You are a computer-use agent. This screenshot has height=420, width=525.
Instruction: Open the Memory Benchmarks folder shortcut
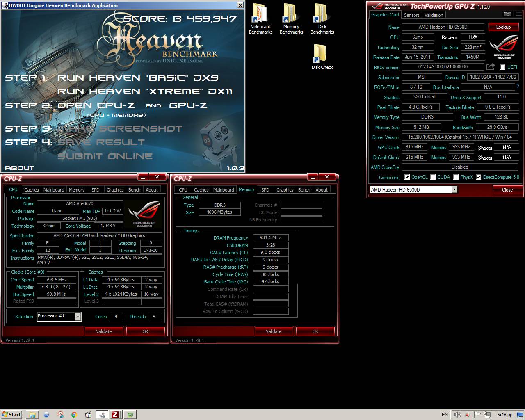click(x=291, y=19)
